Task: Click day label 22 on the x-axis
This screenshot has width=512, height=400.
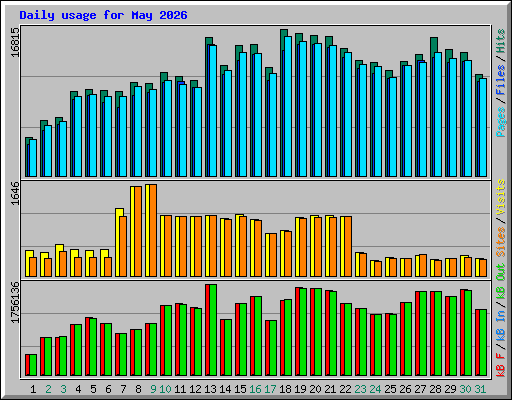Action: coord(345,389)
